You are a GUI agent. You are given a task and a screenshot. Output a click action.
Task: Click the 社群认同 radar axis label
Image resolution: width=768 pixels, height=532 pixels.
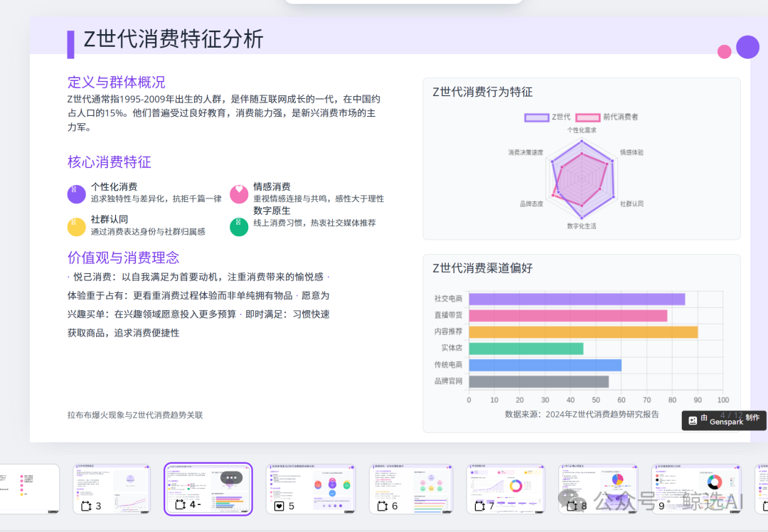click(632, 204)
